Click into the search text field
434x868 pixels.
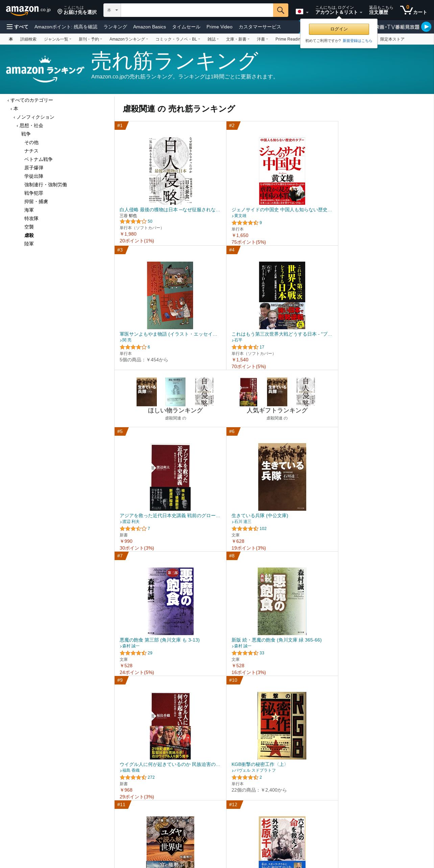(197, 10)
